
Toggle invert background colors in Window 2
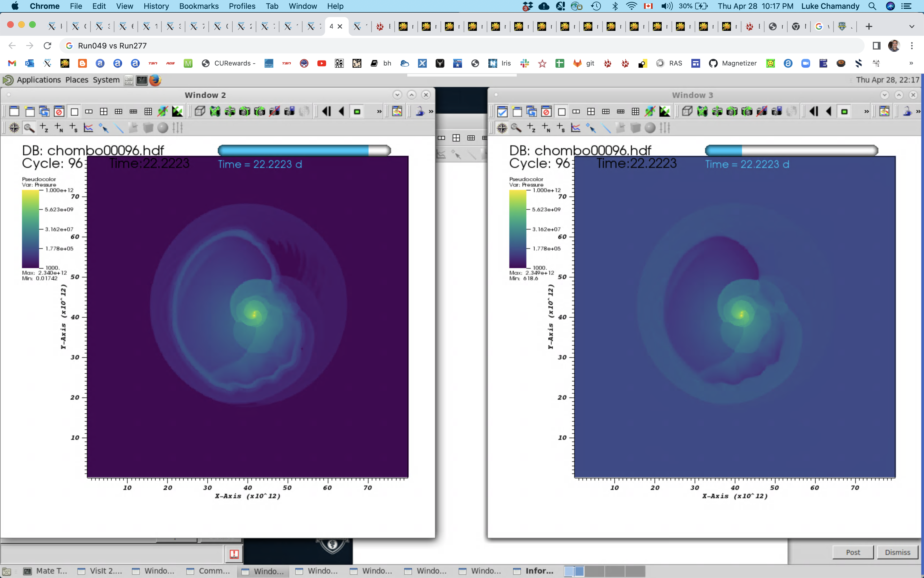[x=178, y=112]
